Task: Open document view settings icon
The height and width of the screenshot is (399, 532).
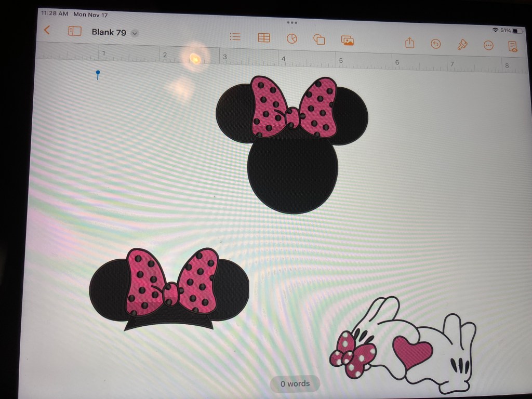Action: click(513, 46)
